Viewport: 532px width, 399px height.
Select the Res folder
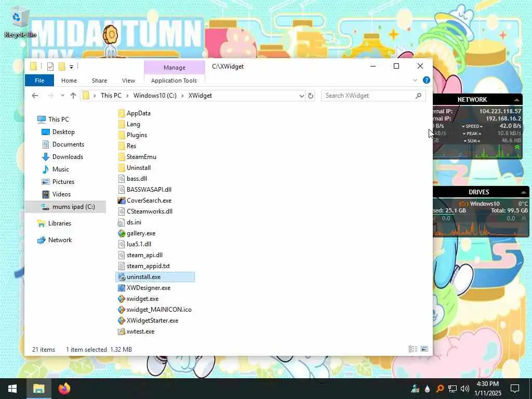click(127, 146)
